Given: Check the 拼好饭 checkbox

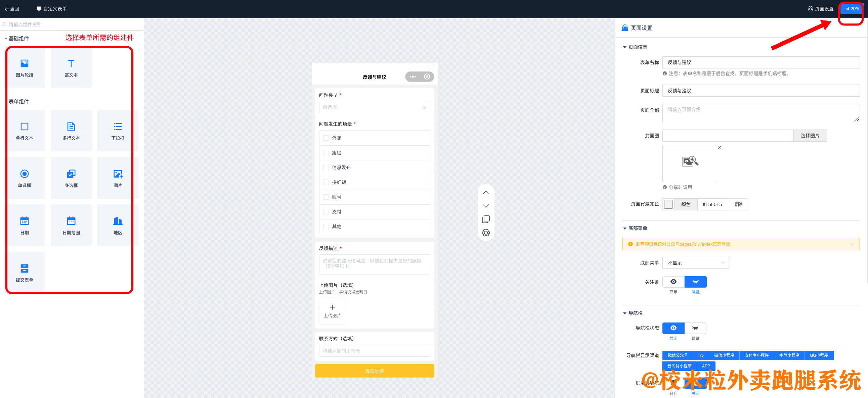Looking at the screenshot, I should (x=326, y=182).
